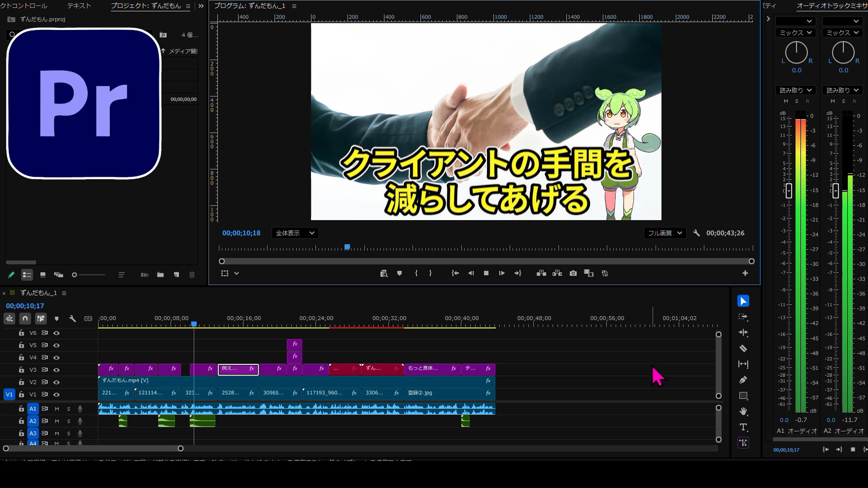Switch to the テキスト tab
Screen dimensions: 868x488
pos(79,6)
